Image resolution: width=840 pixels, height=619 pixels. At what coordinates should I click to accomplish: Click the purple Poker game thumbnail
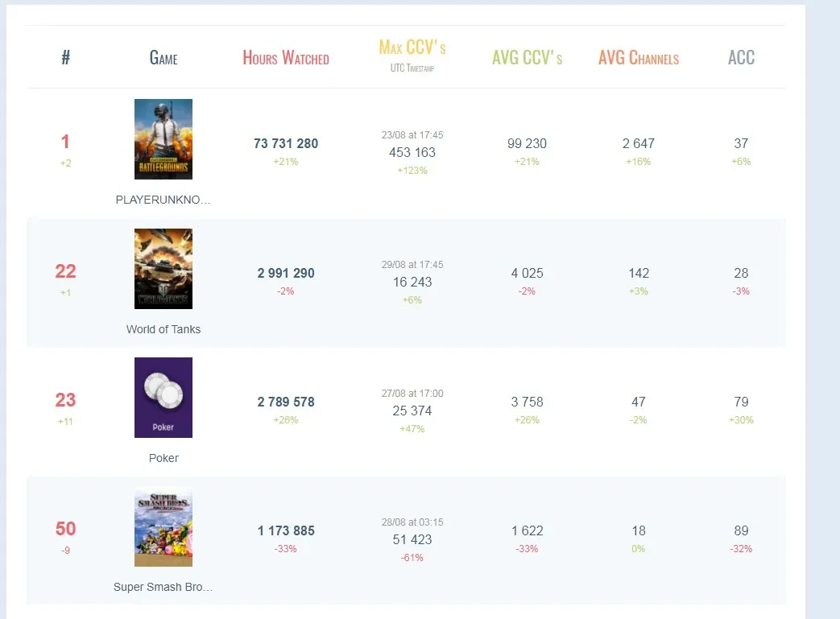[x=163, y=398]
